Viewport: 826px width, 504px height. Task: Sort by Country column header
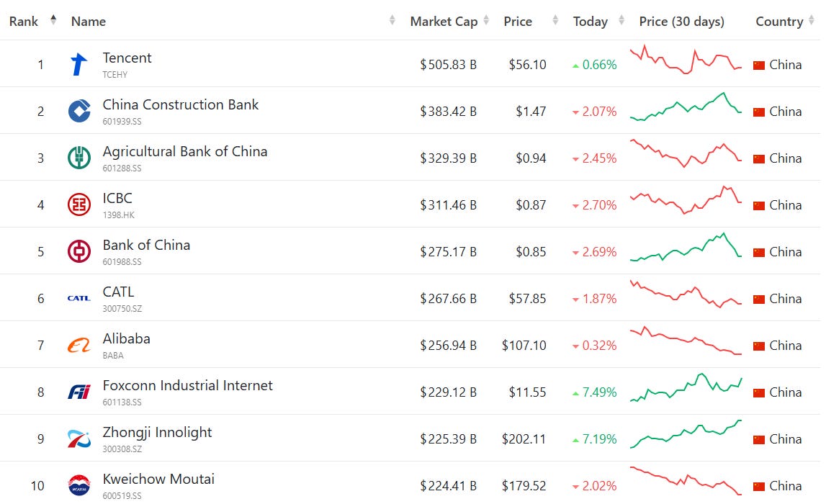[779, 22]
